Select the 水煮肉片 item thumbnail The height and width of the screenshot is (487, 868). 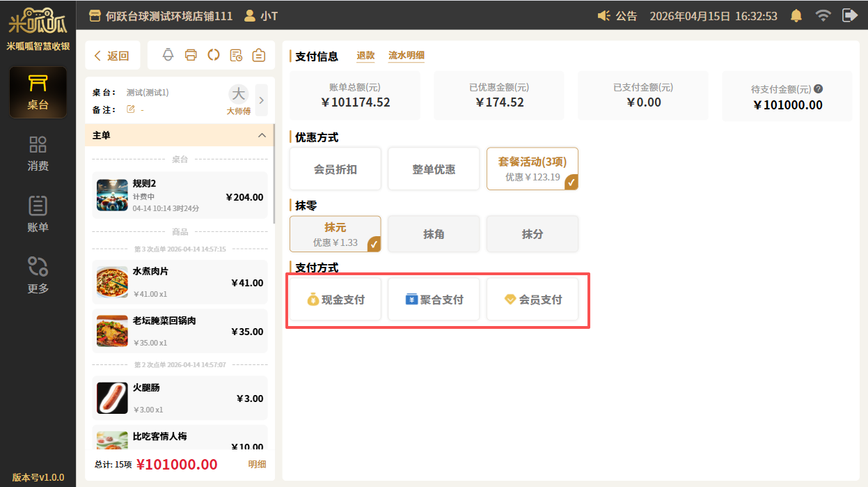pyautogui.click(x=112, y=282)
